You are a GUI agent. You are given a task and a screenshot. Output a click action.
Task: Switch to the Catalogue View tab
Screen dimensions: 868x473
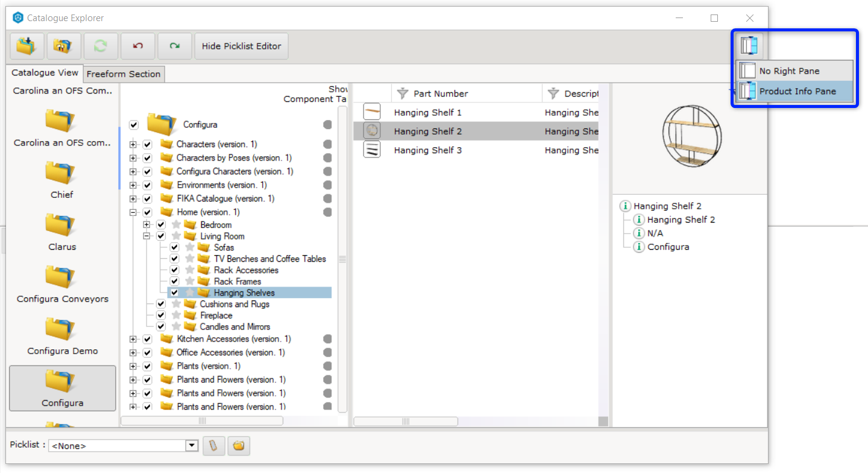tap(45, 73)
